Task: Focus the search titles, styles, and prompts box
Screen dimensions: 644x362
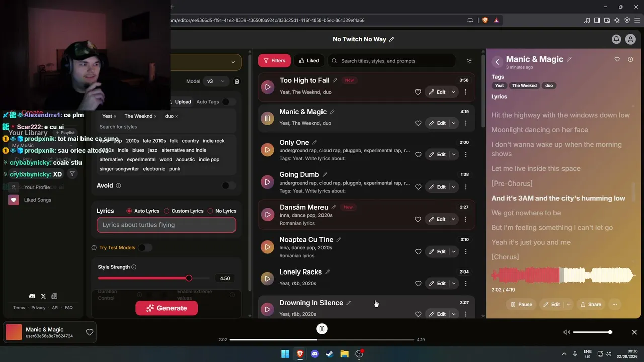Action: click(x=392, y=61)
